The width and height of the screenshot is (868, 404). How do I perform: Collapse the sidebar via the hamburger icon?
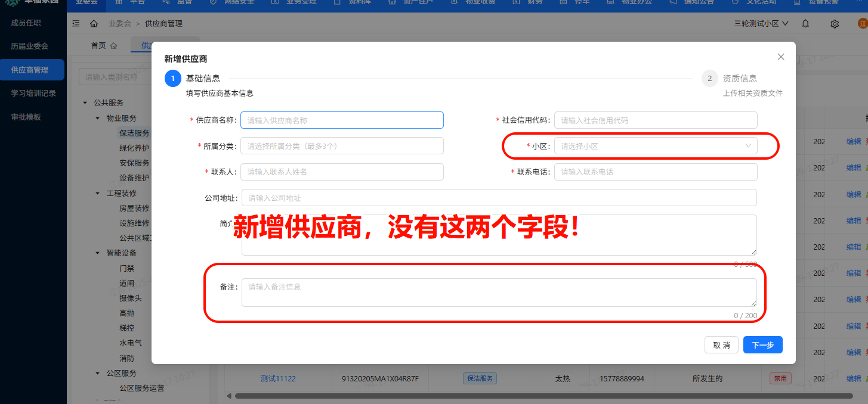pos(76,23)
